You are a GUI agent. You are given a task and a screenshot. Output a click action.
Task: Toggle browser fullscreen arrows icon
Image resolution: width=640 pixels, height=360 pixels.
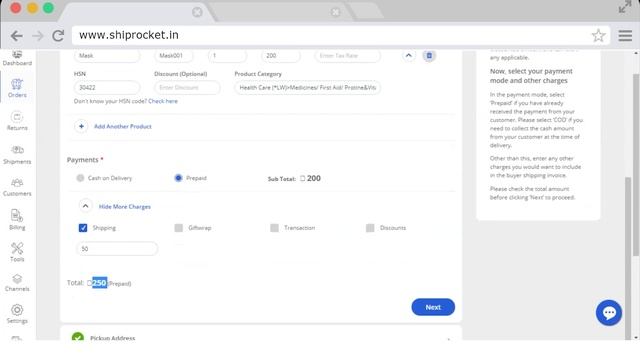point(625,7)
